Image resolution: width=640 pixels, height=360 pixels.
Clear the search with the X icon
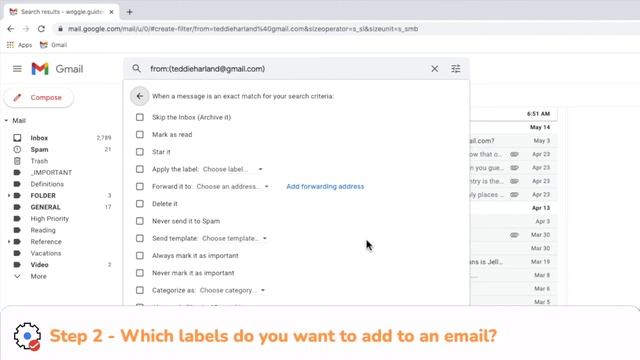click(x=435, y=69)
